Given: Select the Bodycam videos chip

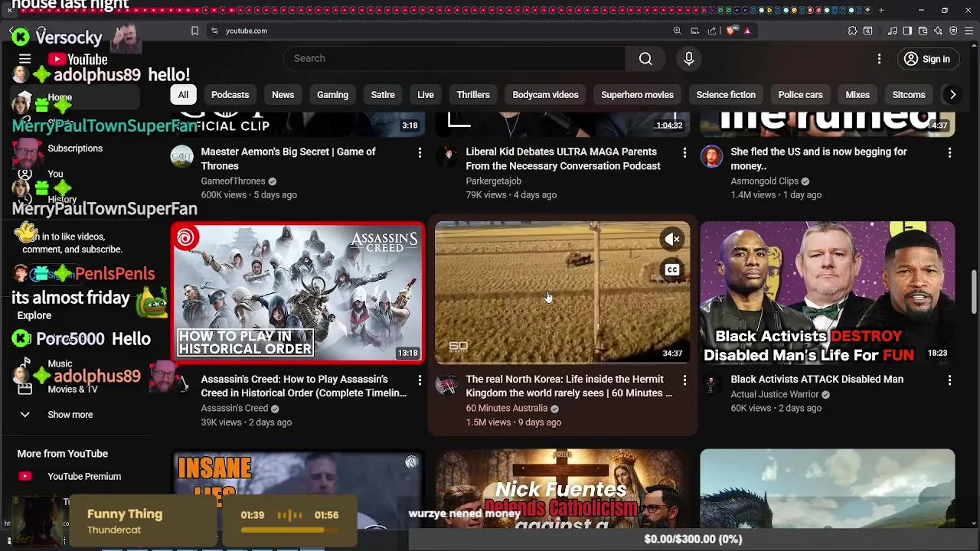Looking at the screenshot, I should point(545,95).
